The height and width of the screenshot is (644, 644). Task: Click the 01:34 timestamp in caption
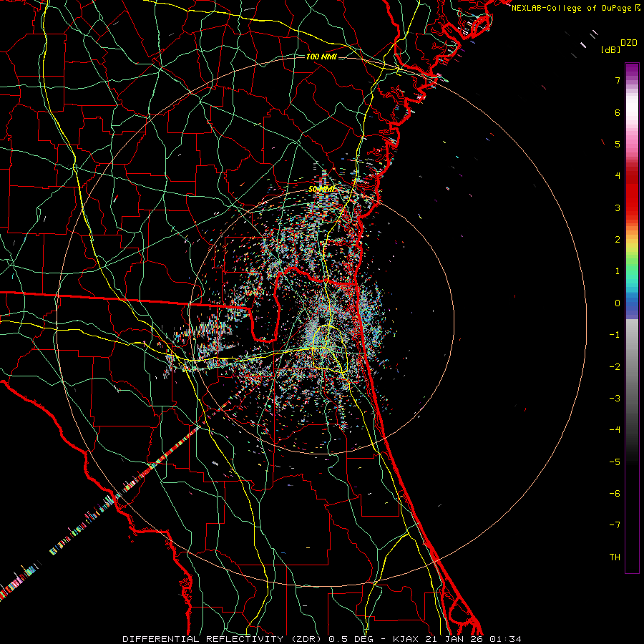(x=505, y=639)
